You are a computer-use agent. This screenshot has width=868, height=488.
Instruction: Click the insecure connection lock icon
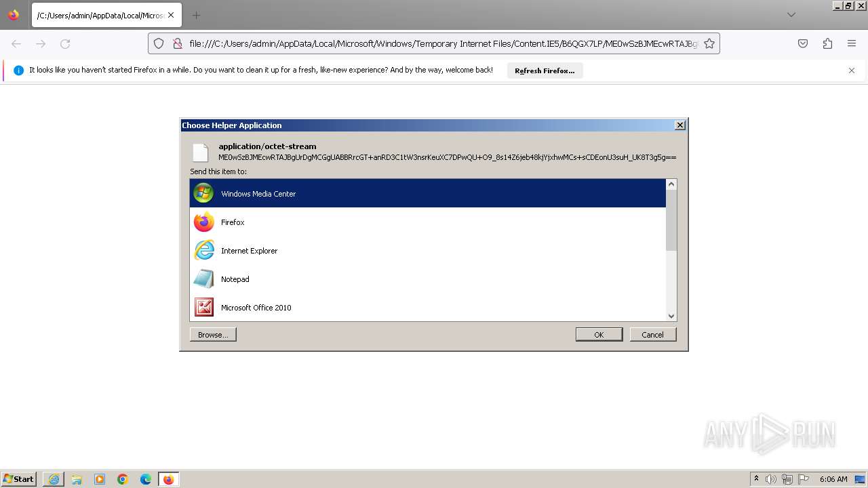pyautogui.click(x=178, y=43)
